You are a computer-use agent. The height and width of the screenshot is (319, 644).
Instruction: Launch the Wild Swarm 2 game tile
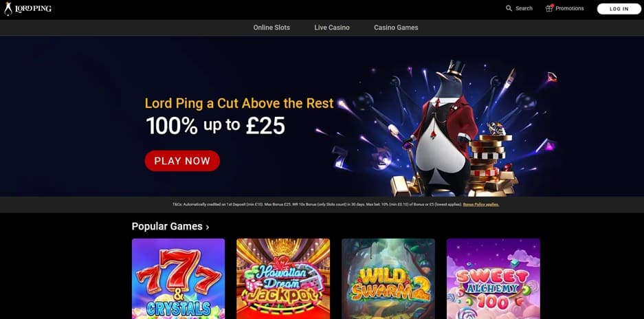pyautogui.click(x=388, y=278)
